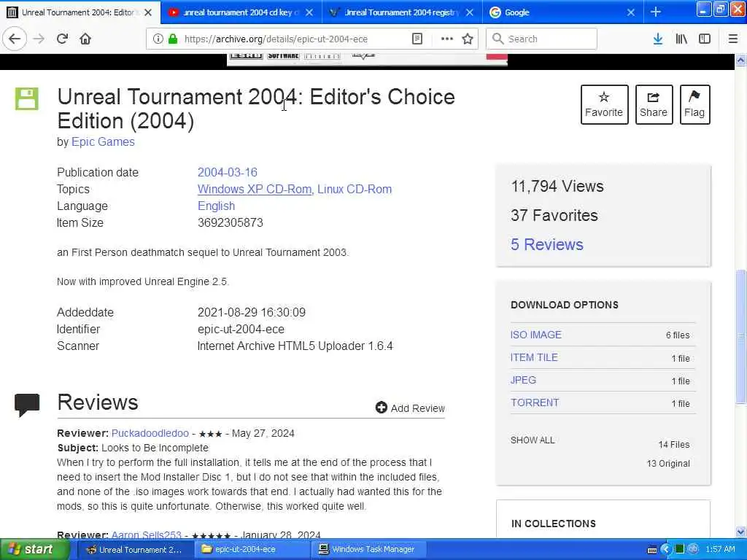Open the Downloads panel arrow
747x560 pixels.
pos(658,39)
